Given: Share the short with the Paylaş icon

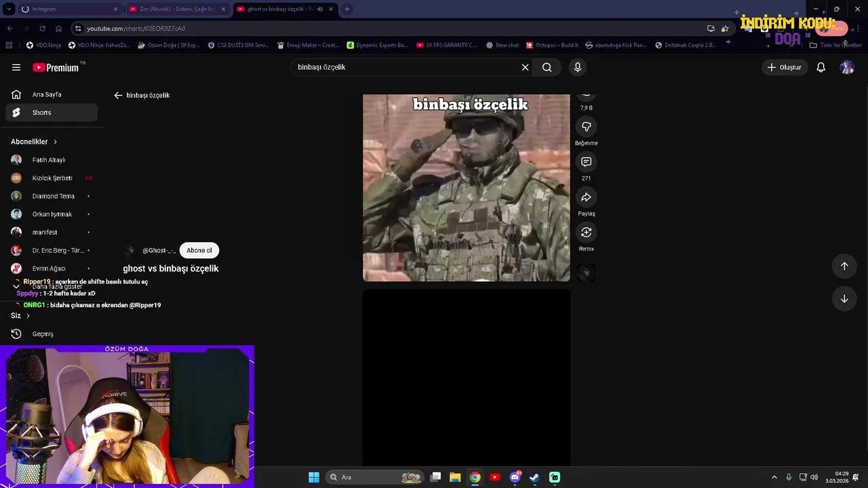Looking at the screenshot, I should coord(587,197).
